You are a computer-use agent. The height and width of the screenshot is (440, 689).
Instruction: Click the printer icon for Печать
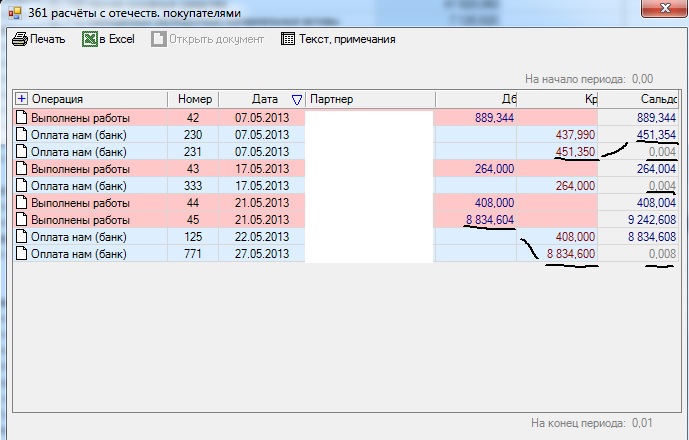pyautogui.click(x=20, y=39)
